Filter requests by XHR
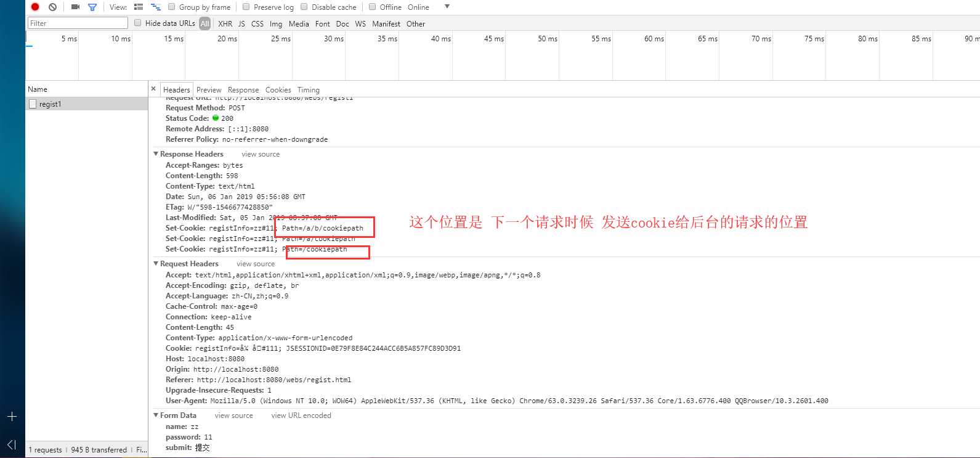980x458 pixels. [x=225, y=23]
